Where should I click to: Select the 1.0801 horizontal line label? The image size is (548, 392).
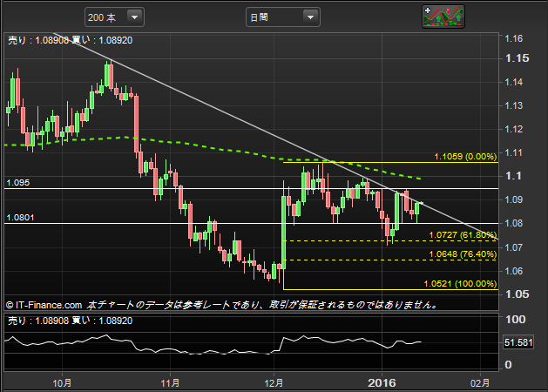click(x=20, y=217)
